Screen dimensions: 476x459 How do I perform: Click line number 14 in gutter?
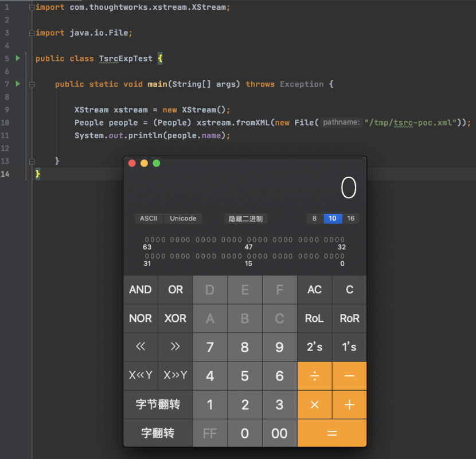point(5,174)
